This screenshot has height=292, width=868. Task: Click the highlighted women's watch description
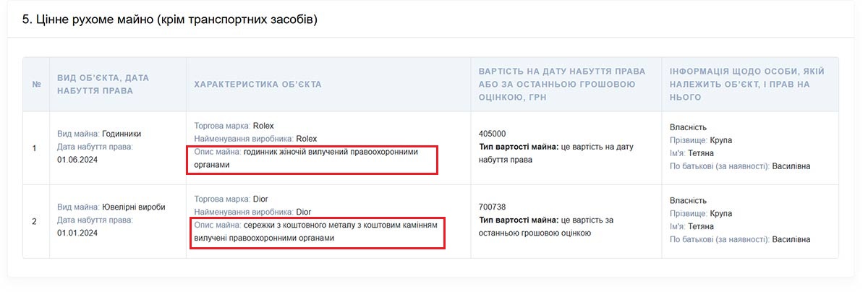coord(315,158)
